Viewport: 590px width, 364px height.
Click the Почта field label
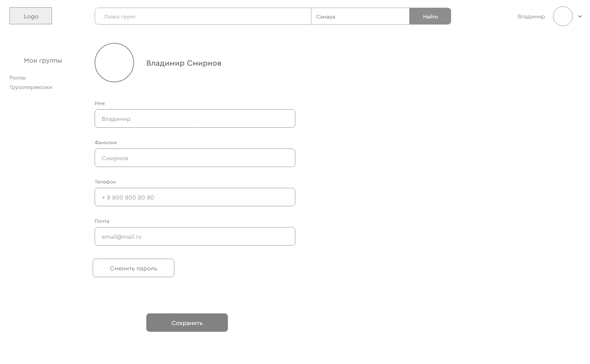102,221
